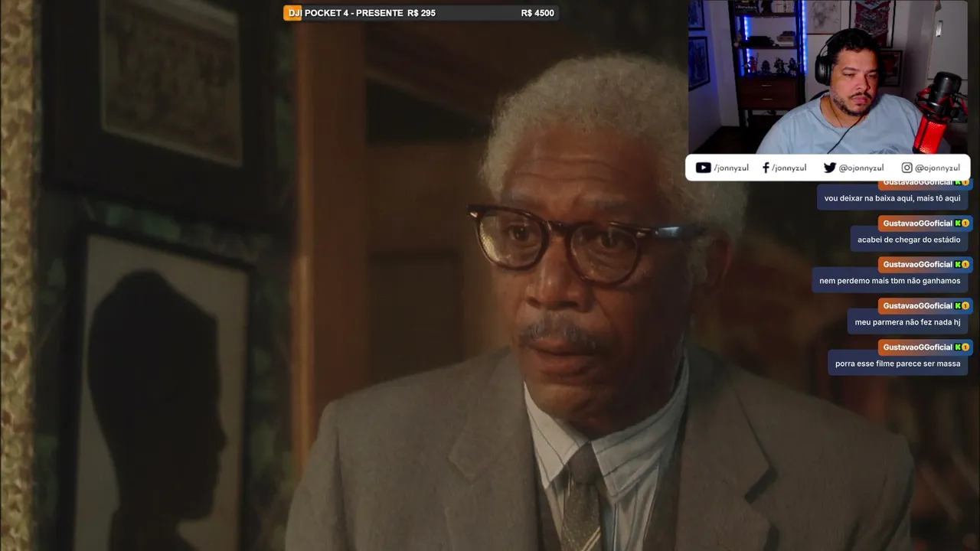Click the chat message "meu parmera não fez nada hj"
This screenshot has width=980, height=551.
click(907, 322)
